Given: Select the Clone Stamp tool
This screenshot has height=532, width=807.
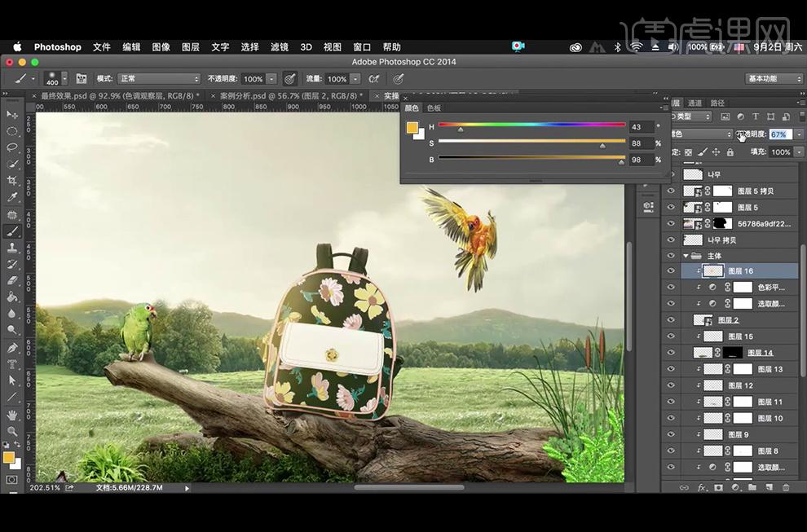Looking at the screenshot, I should [x=12, y=248].
